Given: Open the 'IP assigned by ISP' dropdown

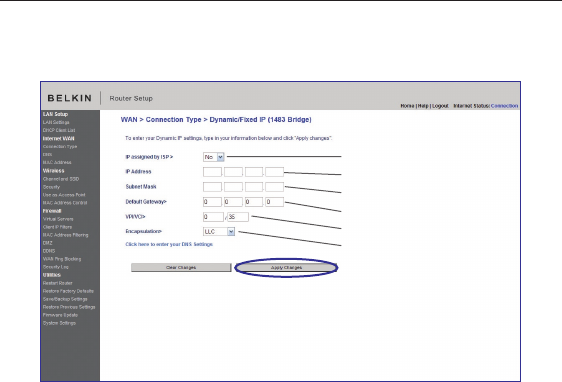Looking at the screenshot, I should pos(214,157).
